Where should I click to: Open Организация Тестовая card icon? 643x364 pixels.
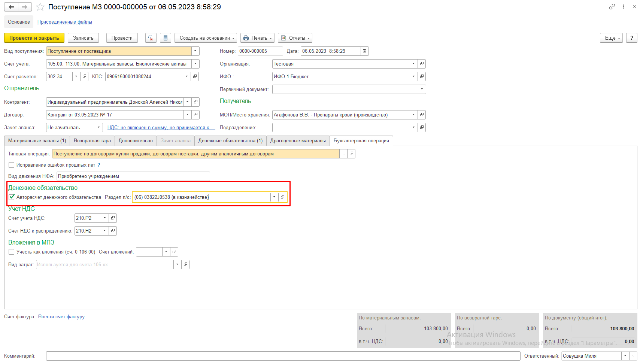pos(422,64)
